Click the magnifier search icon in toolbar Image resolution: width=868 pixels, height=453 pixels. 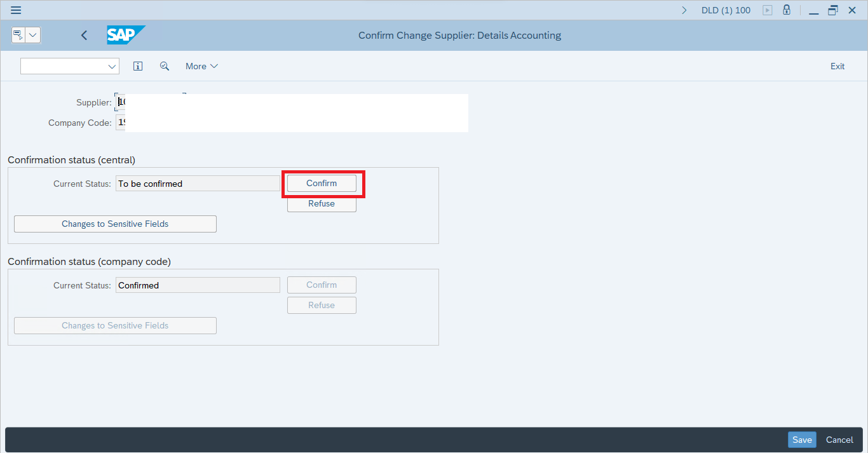click(165, 66)
